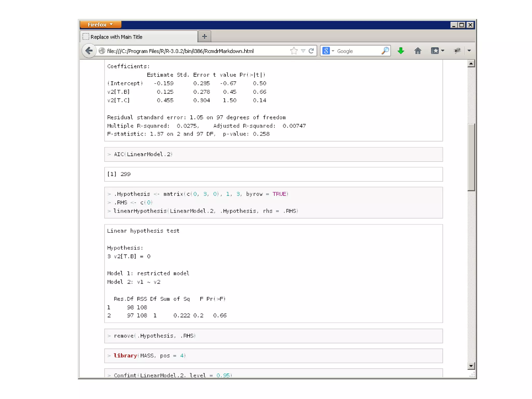Viewport: 532px width, 399px height.
Task: Click the scrollbar up arrow
Action: pyautogui.click(x=471, y=64)
